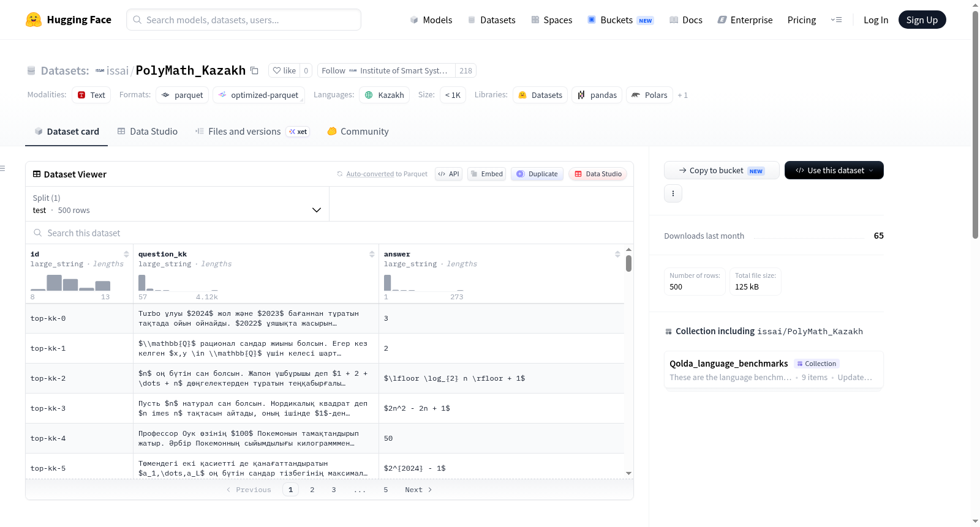The image size is (980, 527).
Task: Focus the main search models field
Action: coord(244,20)
